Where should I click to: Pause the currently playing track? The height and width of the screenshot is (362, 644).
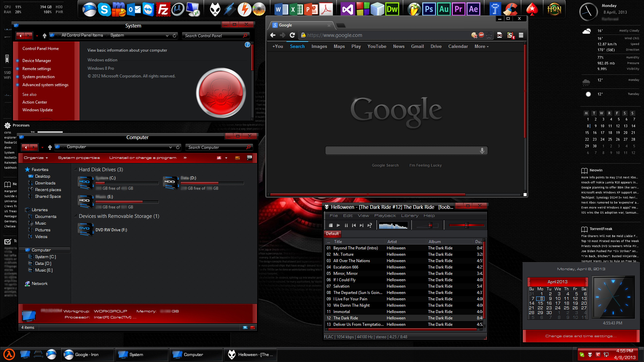(x=346, y=226)
